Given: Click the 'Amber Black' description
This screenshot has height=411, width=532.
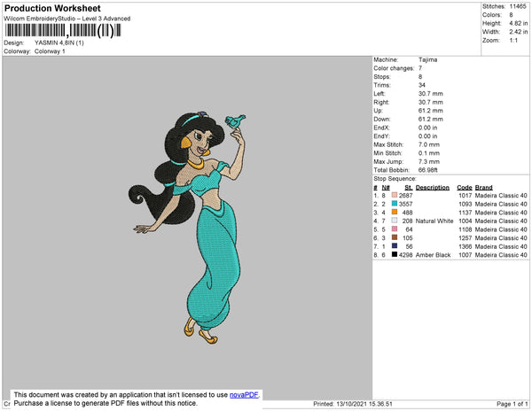Looking at the screenshot, I should tap(433, 255).
